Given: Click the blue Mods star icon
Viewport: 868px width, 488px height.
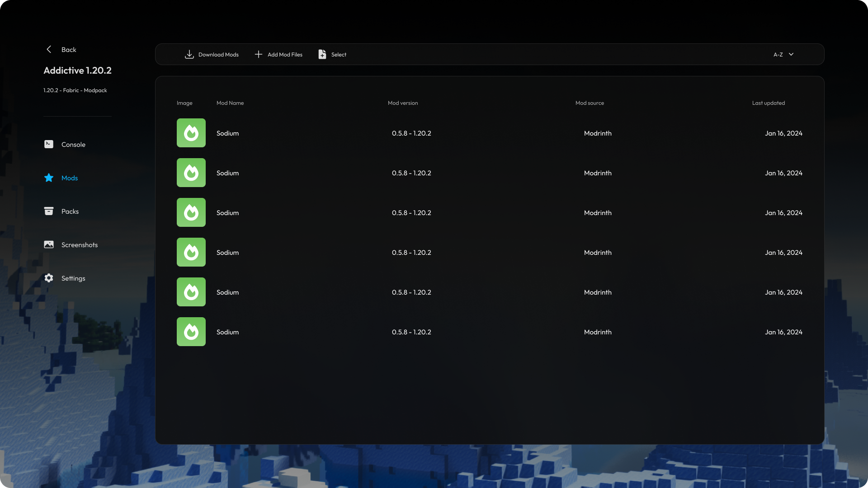Looking at the screenshot, I should [x=49, y=178].
